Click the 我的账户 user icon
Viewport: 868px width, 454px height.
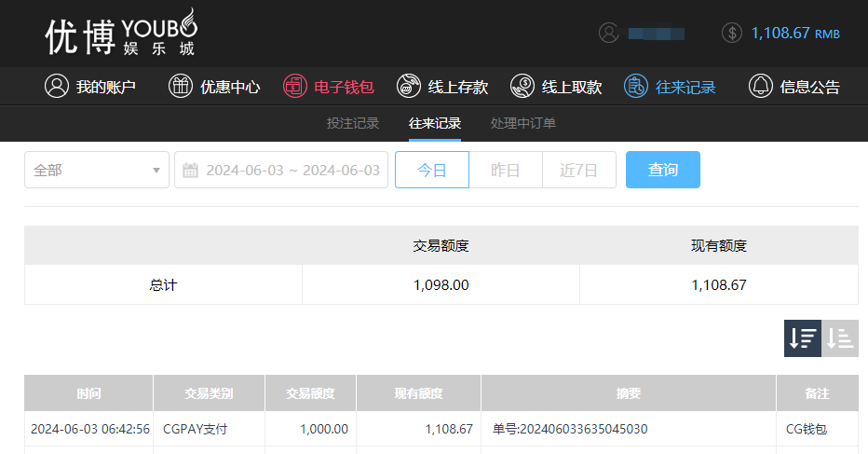tap(57, 87)
